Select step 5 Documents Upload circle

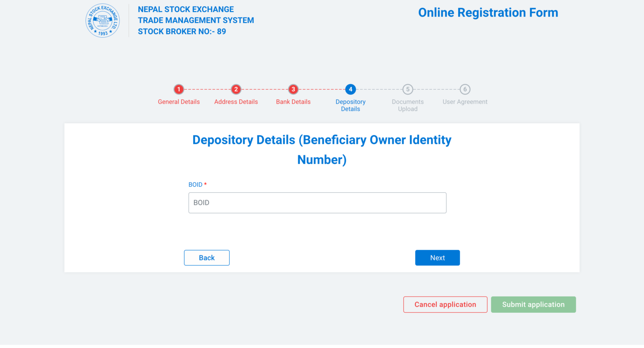click(x=408, y=89)
